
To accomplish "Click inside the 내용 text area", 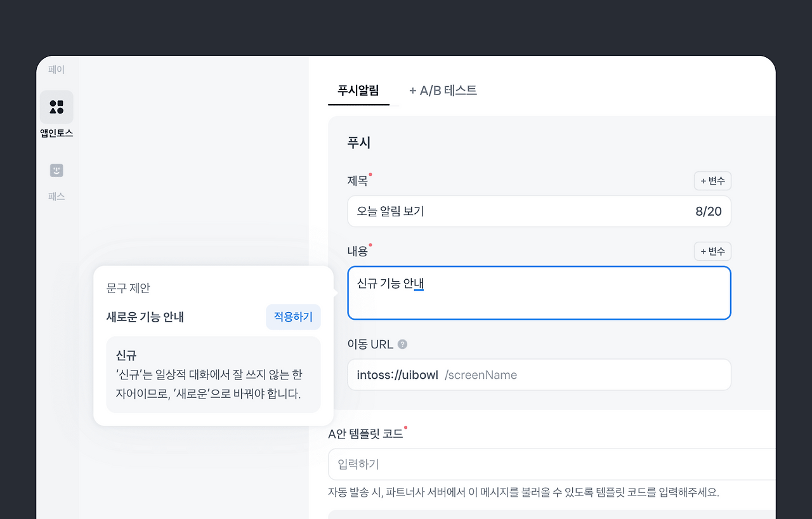I will pyautogui.click(x=539, y=301).
